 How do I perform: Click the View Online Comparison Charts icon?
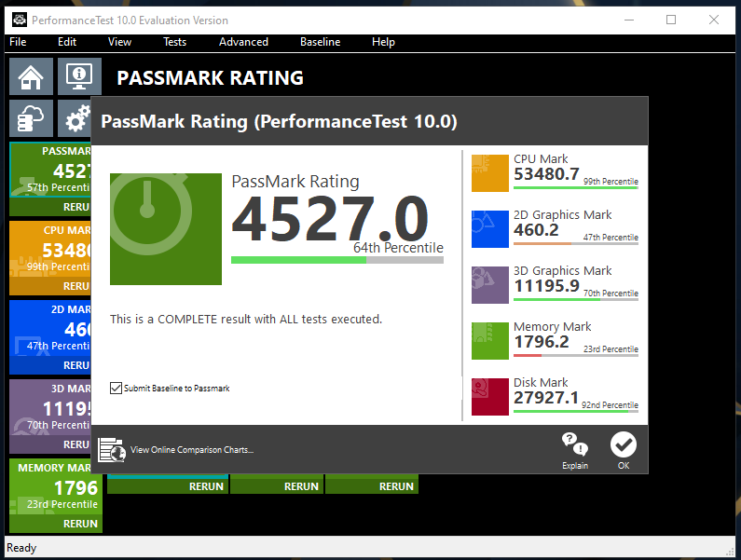pos(112,449)
